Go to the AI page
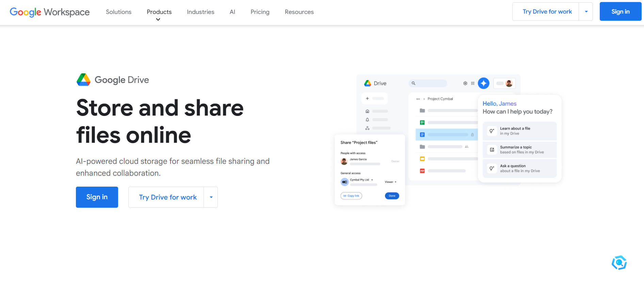Viewport: 644px width, 308px height. (x=232, y=12)
